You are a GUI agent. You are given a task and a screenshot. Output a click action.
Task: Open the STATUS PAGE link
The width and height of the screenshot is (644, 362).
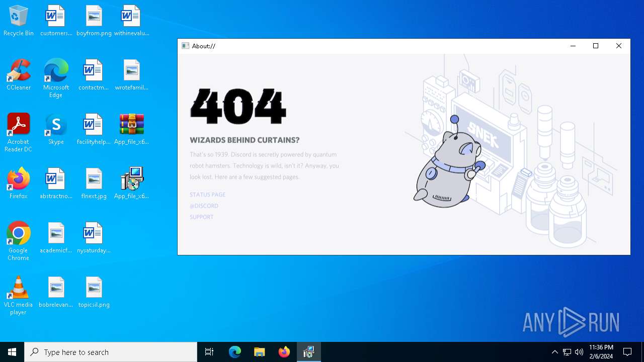[207, 195]
